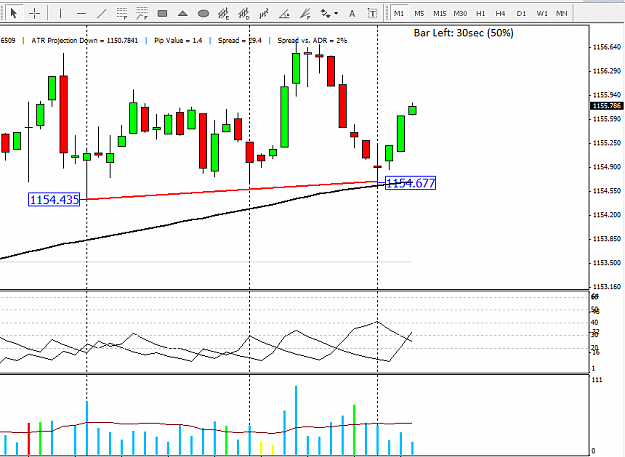625x457 pixels.
Task: Select the H4 timeframe button
Action: tap(500, 14)
